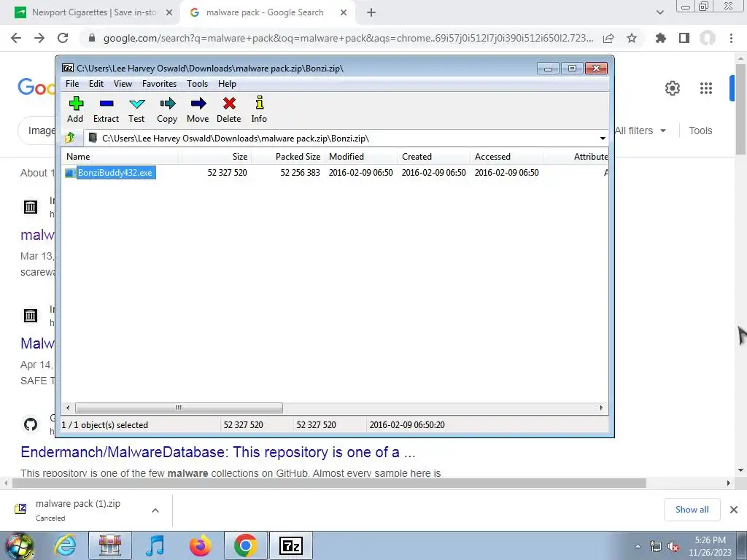Open the Info toolbar icon

[x=259, y=110]
